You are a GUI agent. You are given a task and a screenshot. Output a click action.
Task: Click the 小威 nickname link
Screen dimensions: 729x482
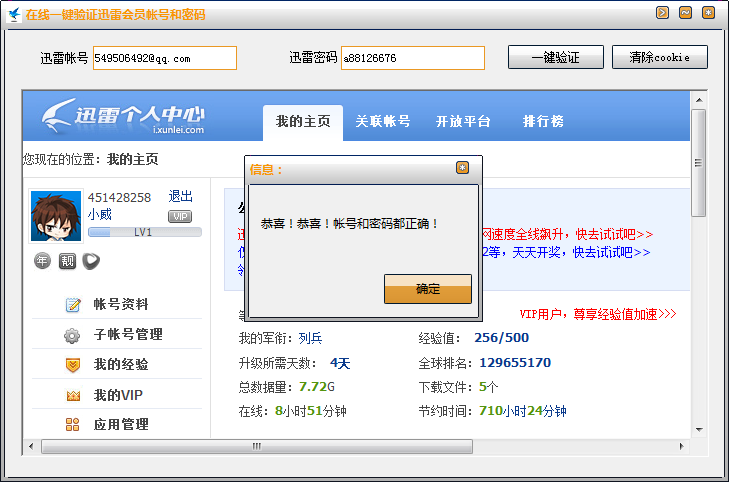[100, 214]
